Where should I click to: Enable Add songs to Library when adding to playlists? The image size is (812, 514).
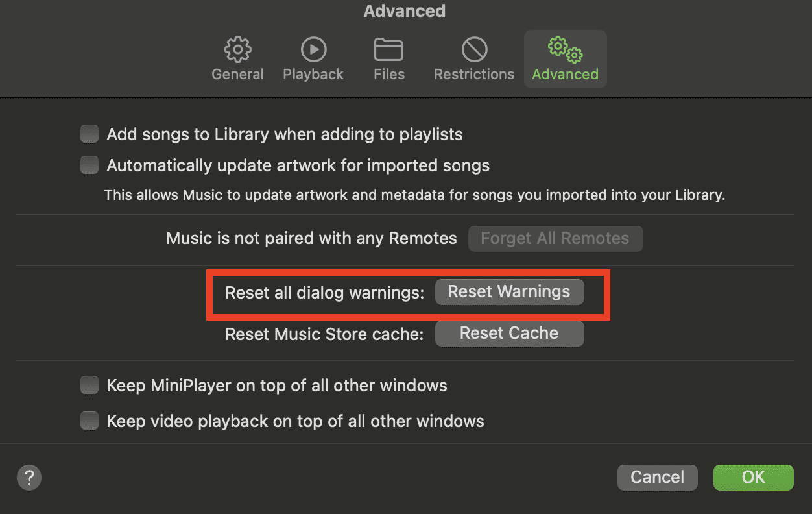(89, 134)
